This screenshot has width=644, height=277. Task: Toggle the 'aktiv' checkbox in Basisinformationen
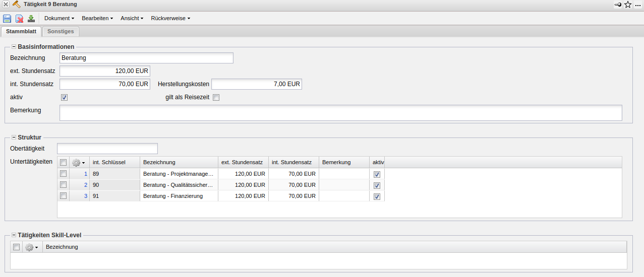[x=64, y=98]
